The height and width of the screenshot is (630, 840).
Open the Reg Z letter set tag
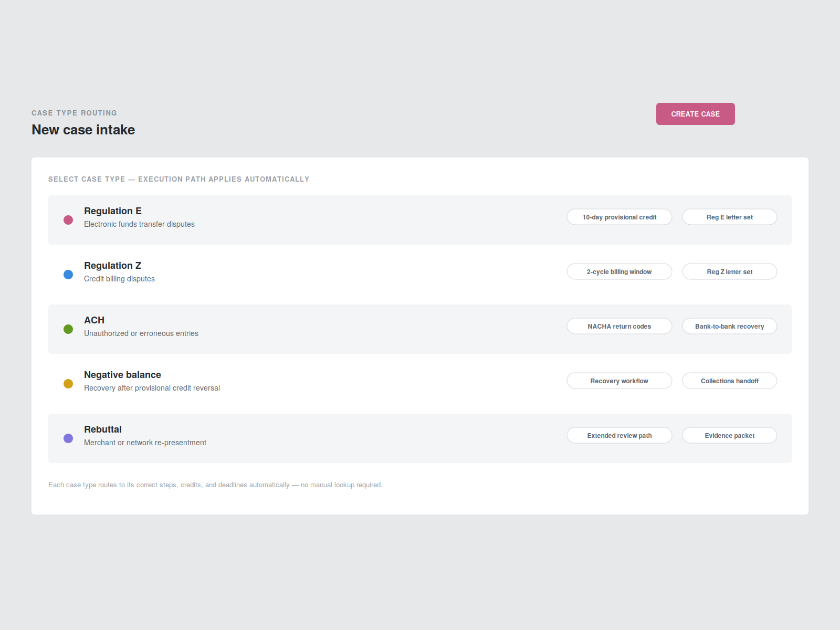[x=730, y=271]
